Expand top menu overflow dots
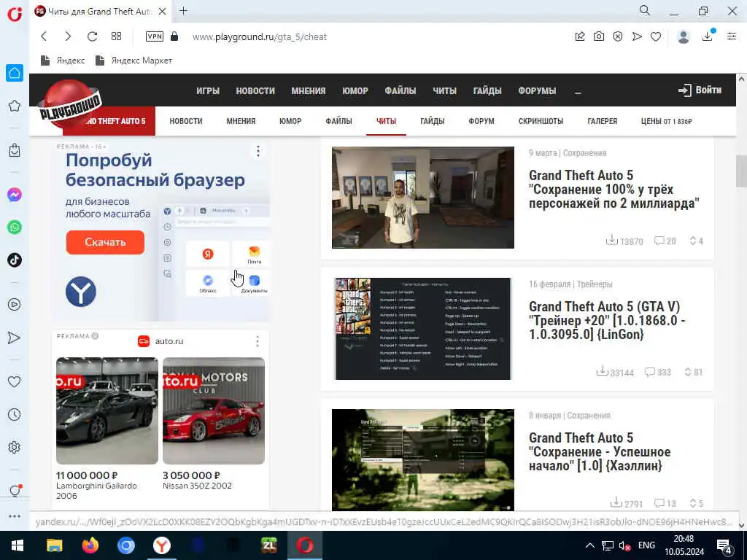This screenshot has width=747, height=560. [578, 91]
